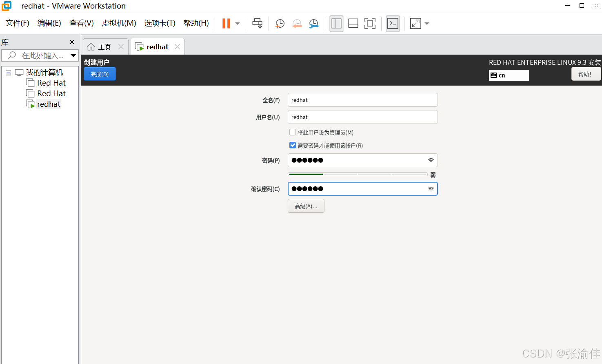The image size is (602, 364).
Task: Open the stretch display dropdown arrow
Action: (x=427, y=24)
